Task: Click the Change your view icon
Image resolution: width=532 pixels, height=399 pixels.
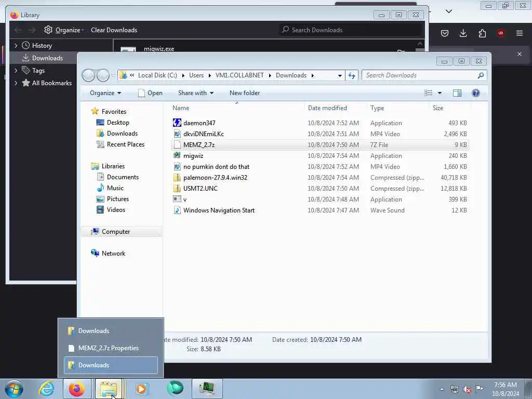Action: coord(429,93)
